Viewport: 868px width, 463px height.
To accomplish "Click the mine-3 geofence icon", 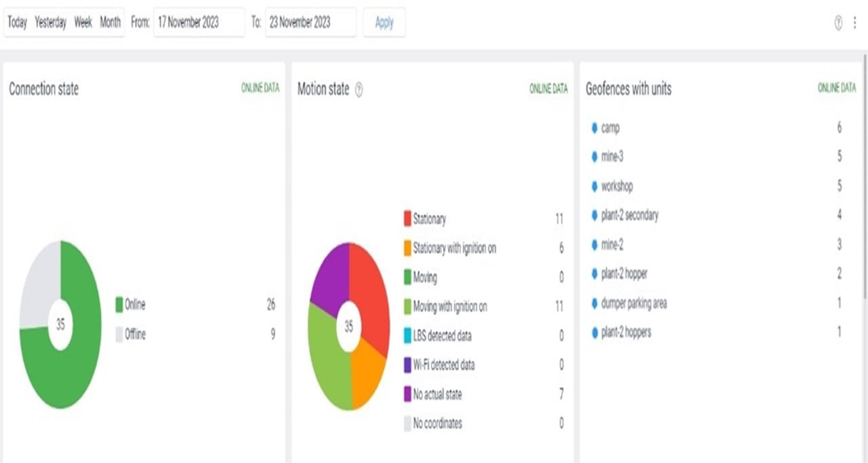I will click(594, 157).
